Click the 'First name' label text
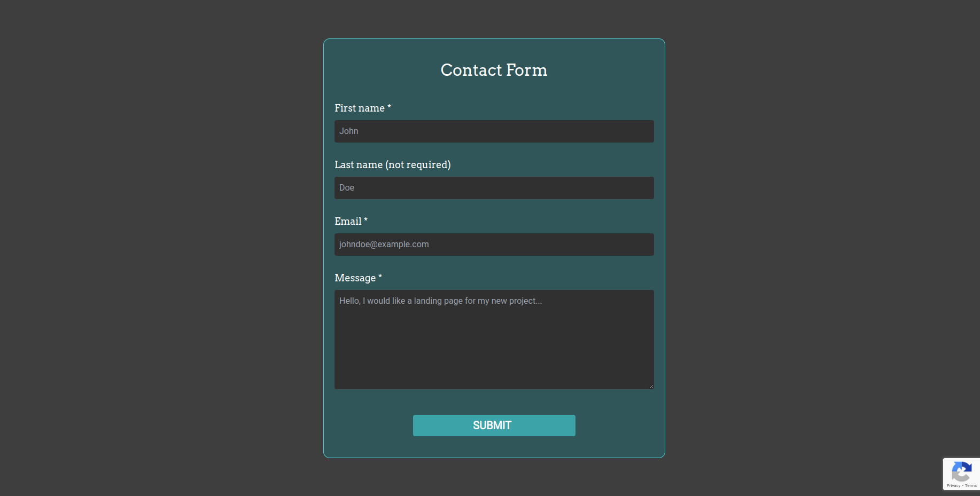Screen dimensions: 980x496 pyautogui.click(x=360, y=108)
